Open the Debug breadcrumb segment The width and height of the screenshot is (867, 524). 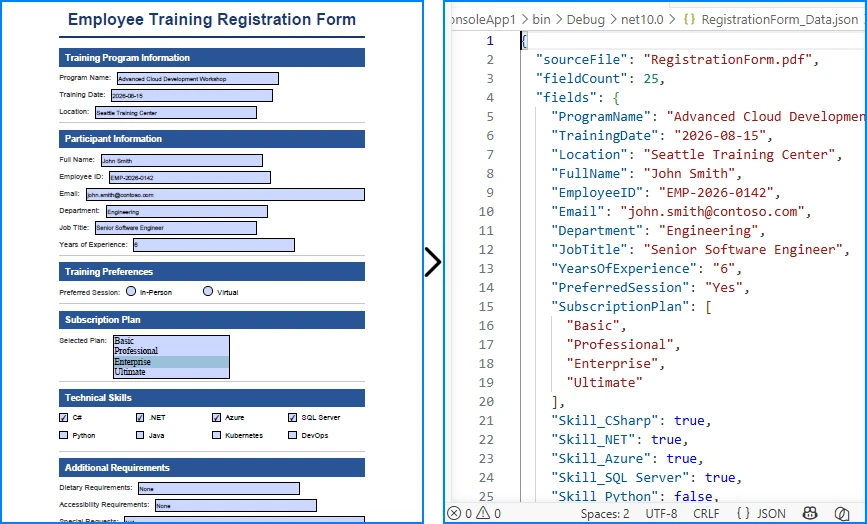point(586,19)
